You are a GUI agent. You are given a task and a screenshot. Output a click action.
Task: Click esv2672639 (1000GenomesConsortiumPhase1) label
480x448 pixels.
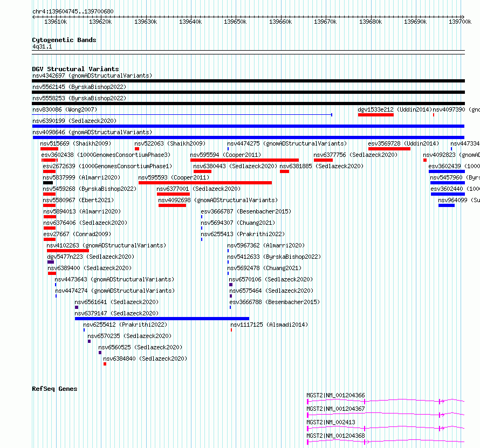pos(107,166)
